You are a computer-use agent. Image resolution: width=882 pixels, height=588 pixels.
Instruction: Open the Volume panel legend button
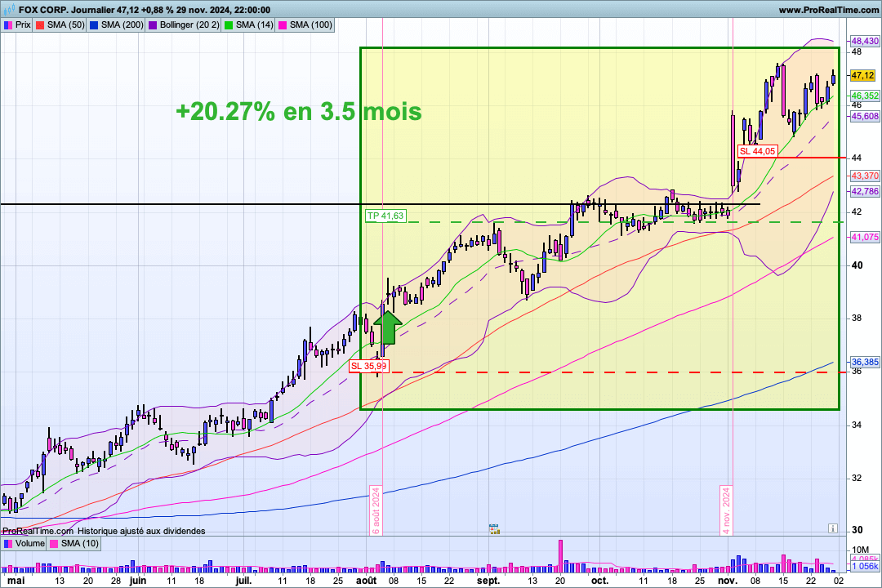click(x=24, y=544)
